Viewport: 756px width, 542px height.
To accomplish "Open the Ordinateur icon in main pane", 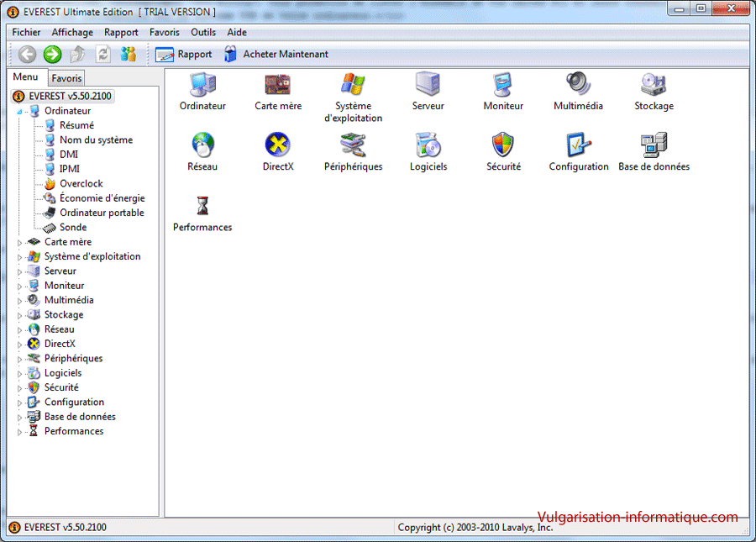I will (x=202, y=84).
